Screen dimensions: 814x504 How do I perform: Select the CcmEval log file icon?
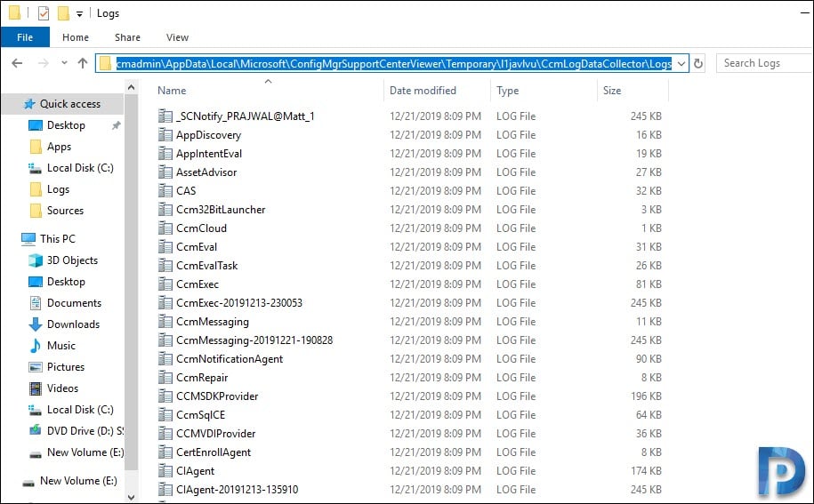click(x=165, y=247)
